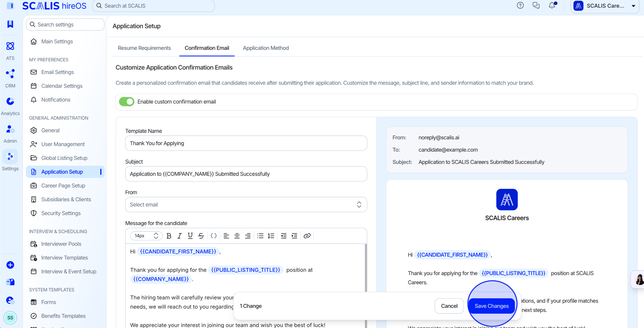Open the notifications bell icon
Screen dimensions: 644x328
[552, 5]
